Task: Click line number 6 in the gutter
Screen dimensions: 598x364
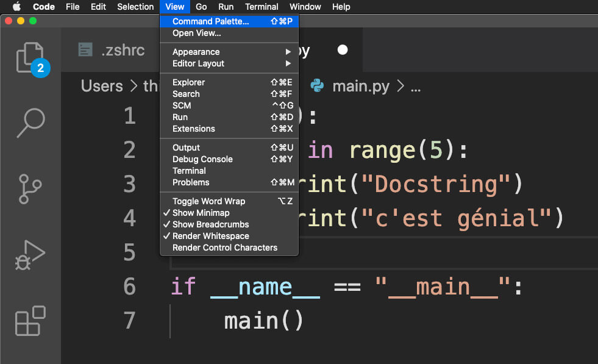Action: click(129, 286)
